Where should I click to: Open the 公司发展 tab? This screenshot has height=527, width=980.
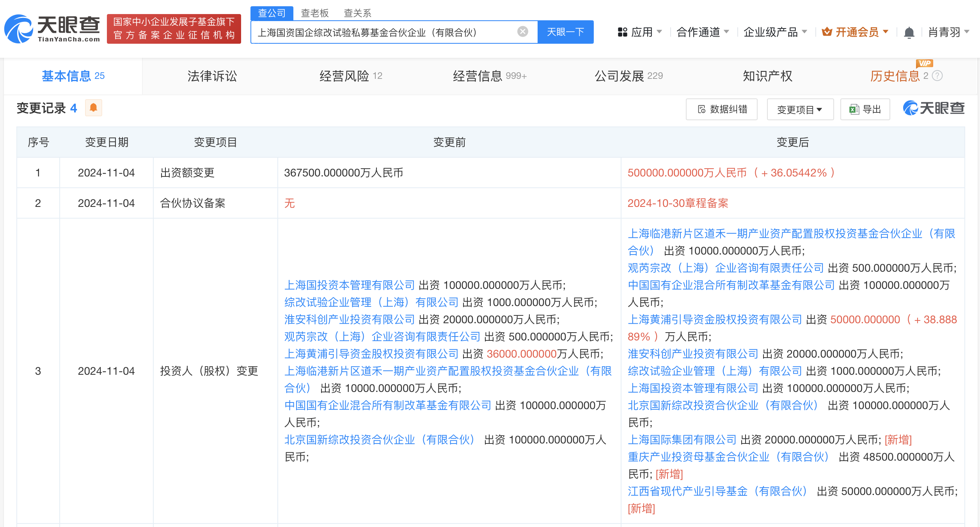coord(628,76)
